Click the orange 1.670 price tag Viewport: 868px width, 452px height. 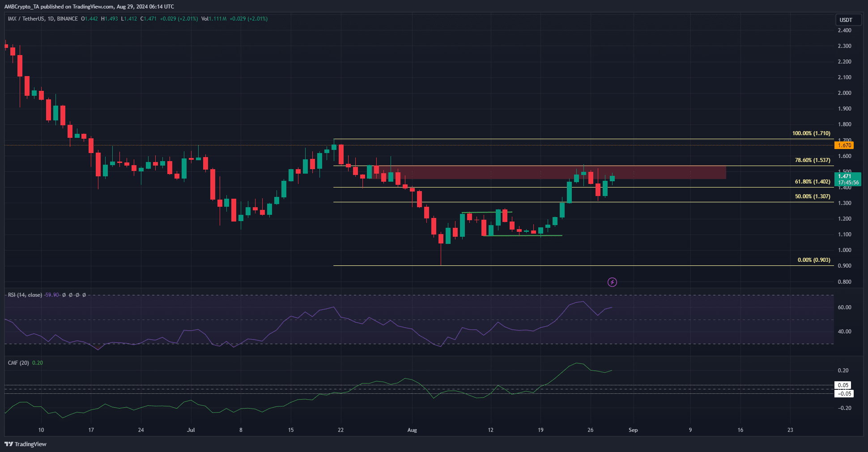[x=844, y=145]
